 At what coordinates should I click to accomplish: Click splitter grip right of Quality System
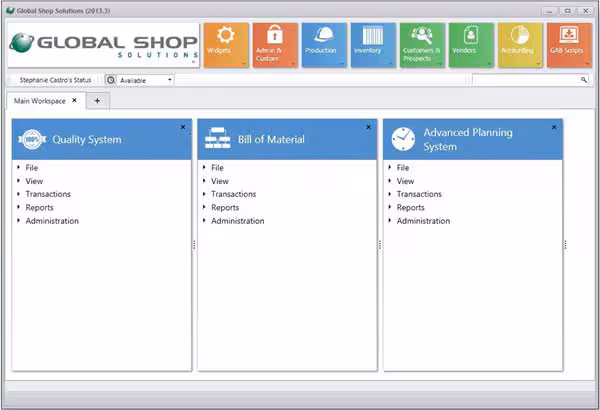click(194, 245)
